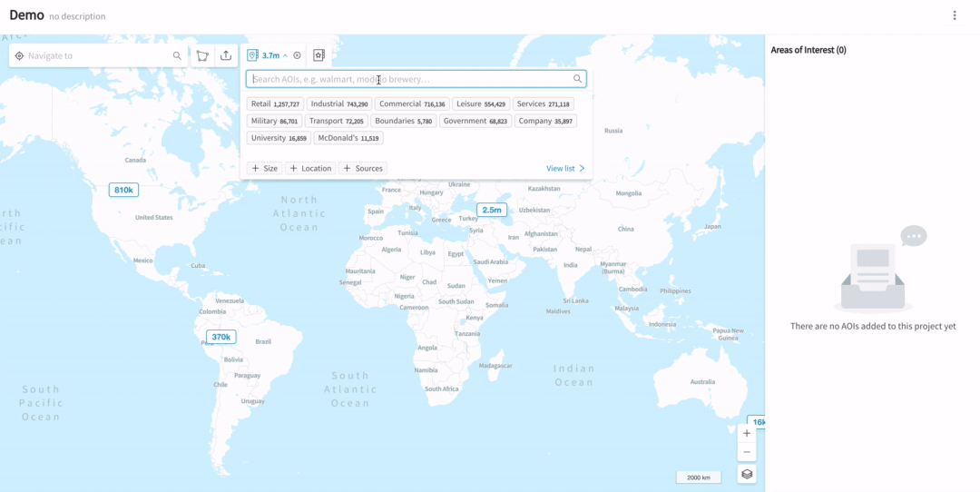980x492 pixels.
Task: Zoom in on the map
Action: point(747,433)
